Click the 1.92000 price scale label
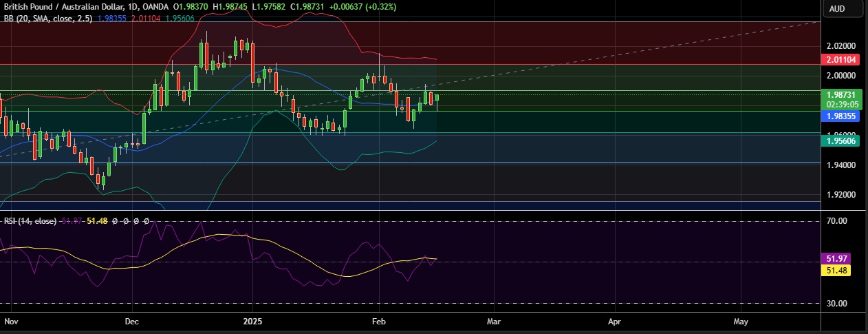Viewport: 868px width, 334px height. coord(840,195)
